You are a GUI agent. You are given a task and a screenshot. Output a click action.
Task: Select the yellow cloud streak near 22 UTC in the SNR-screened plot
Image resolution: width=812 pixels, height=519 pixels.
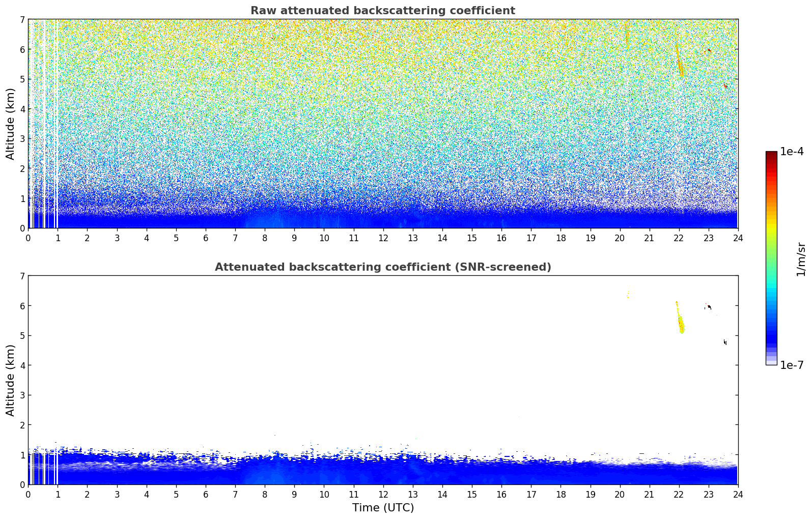coord(681,322)
